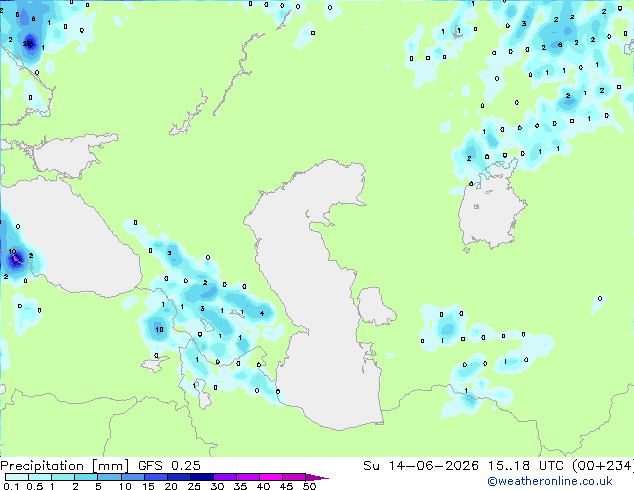The height and width of the screenshot is (490, 634).
Task: Click the 'Su 14-06-2026' date text
Action: coord(421,466)
